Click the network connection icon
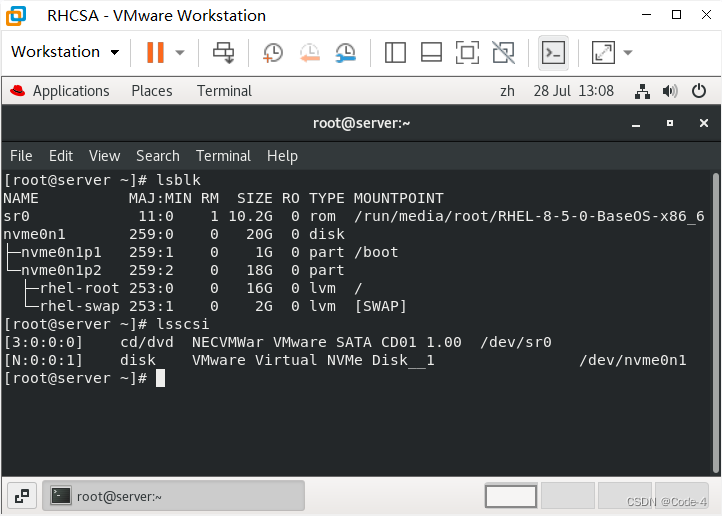Screen dimensions: 722x516 pyautogui.click(x=642, y=91)
